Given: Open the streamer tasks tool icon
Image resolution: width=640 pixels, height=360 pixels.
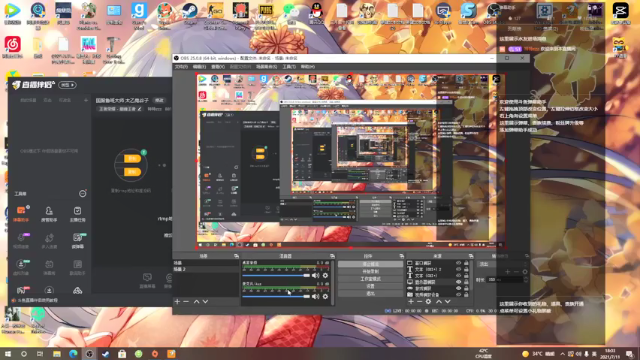Looking at the screenshot, I should [x=77, y=213].
